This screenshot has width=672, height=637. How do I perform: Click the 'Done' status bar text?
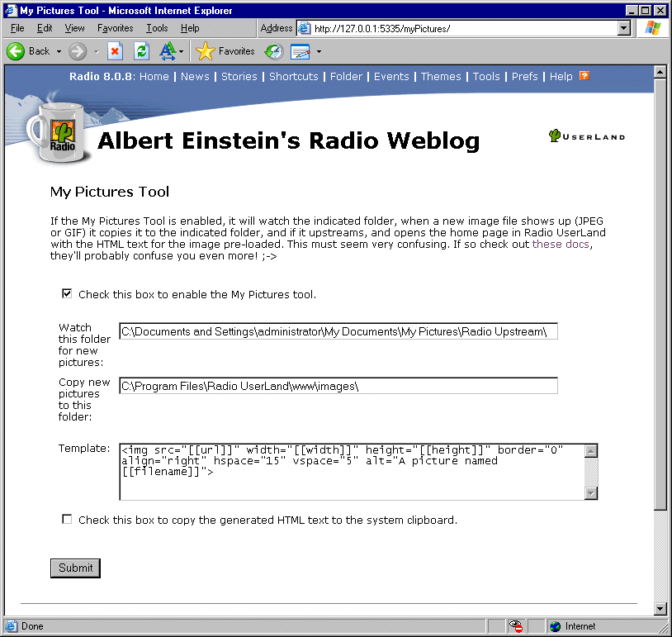click(x=32, y=626)
